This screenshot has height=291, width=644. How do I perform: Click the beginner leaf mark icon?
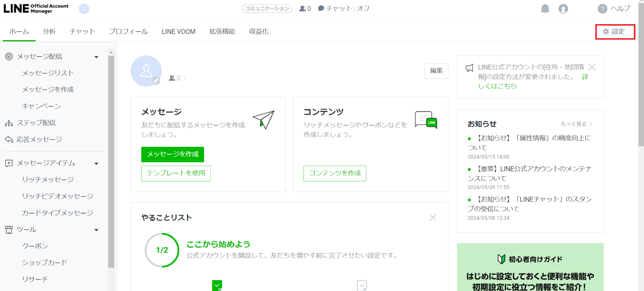[502, 259]
